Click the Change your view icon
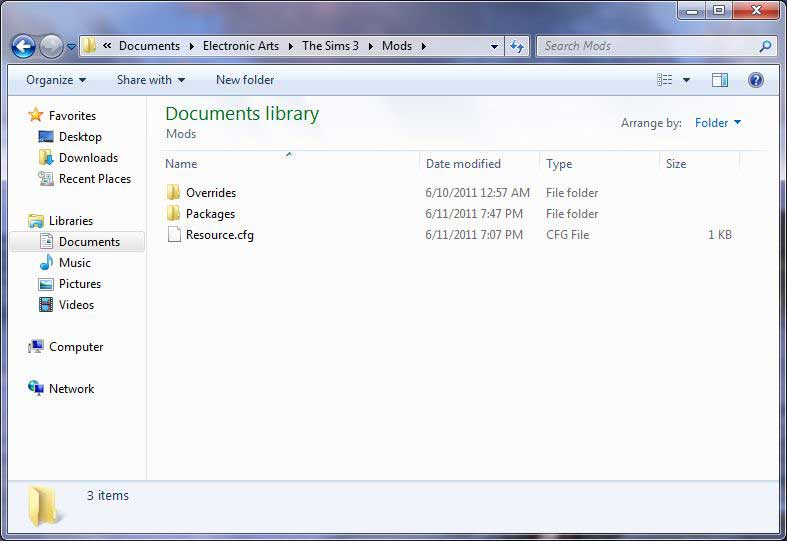787x541 pixels. [x=665, y=80]
